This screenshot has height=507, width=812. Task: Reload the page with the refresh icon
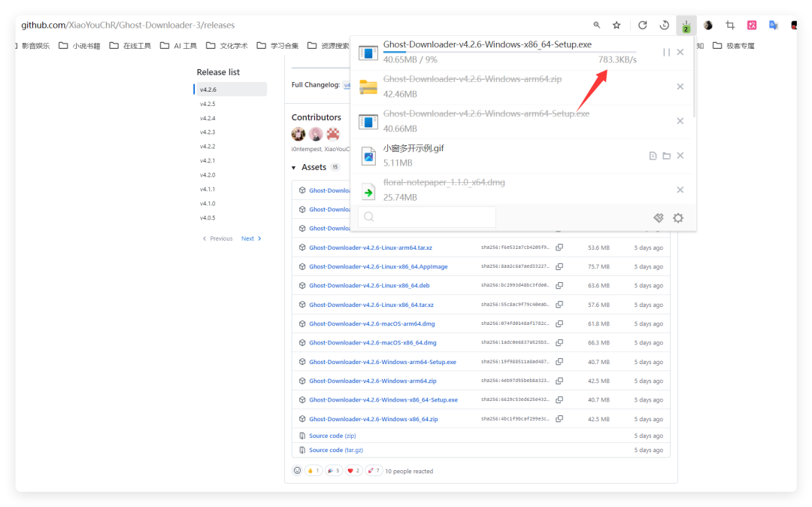[642, 25]
